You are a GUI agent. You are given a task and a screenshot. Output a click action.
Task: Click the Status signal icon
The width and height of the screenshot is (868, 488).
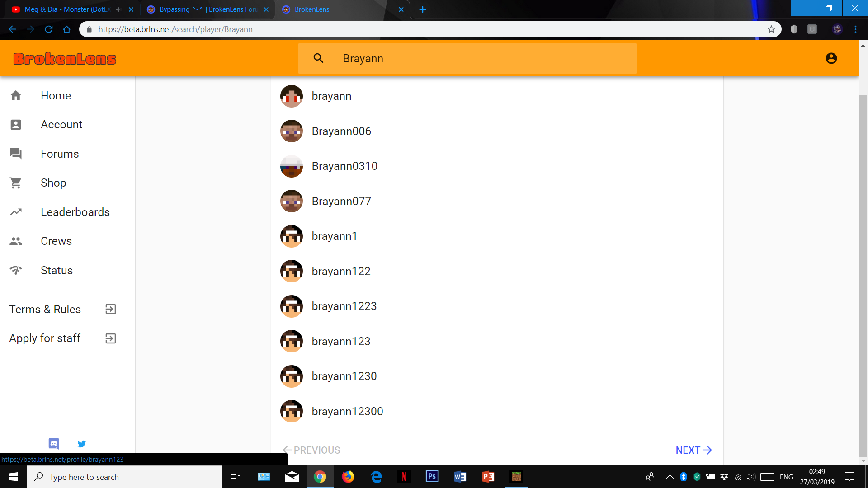16,270
